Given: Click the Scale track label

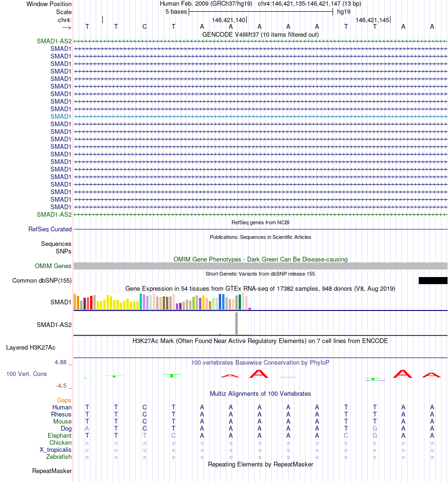Looking at the screenshot, I should [x=64, y=12].
